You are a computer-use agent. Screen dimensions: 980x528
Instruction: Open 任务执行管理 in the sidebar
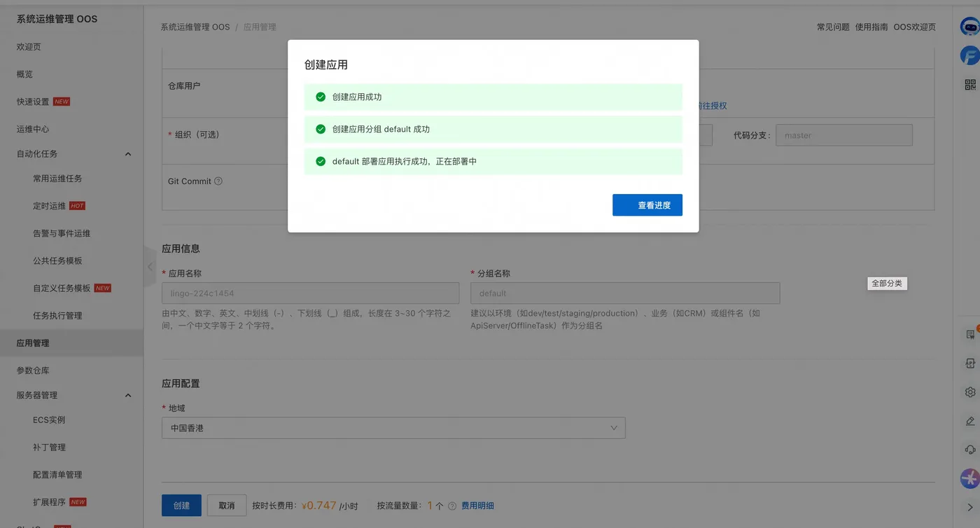point(57,316)
